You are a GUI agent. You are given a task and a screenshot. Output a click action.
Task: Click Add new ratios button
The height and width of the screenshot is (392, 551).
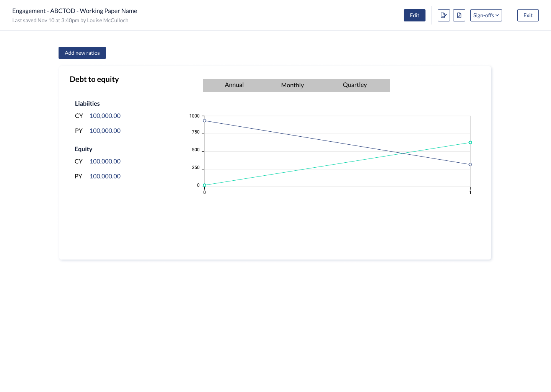pos(82,53)
